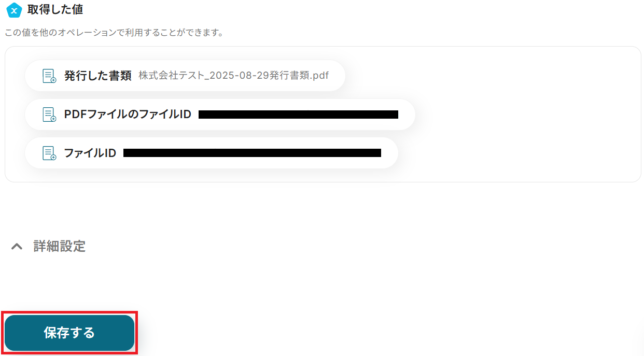Click the .pdf extension of the issued document
This screenshot has width=644, height=356.
319,76
